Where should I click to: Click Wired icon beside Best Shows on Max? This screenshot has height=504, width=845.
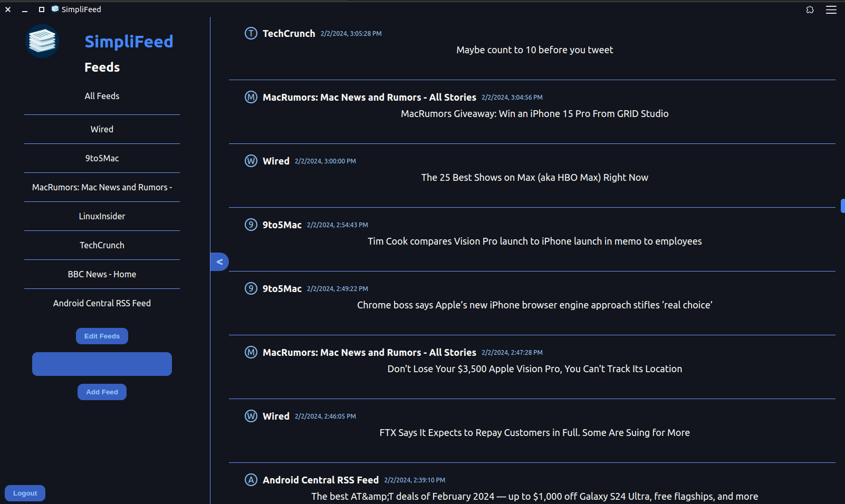pyautogui.click(x=251, y=161)
